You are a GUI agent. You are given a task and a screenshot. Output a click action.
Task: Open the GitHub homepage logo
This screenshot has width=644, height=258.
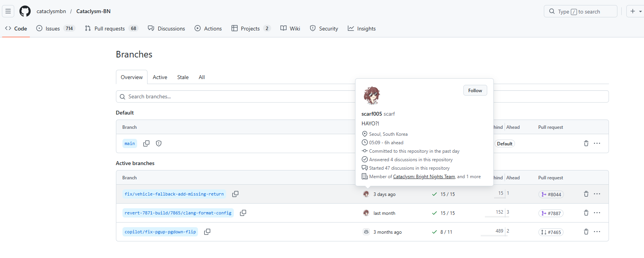click(25, 11)
